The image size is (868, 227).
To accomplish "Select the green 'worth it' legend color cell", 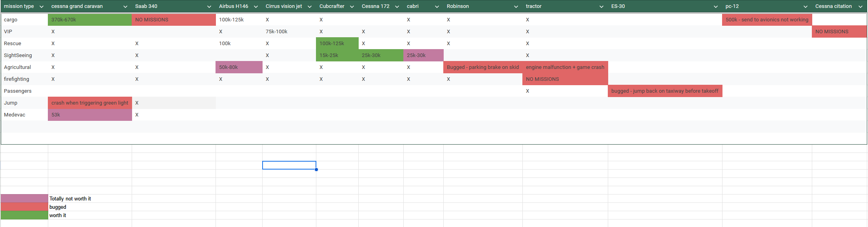I will [25, 215].
